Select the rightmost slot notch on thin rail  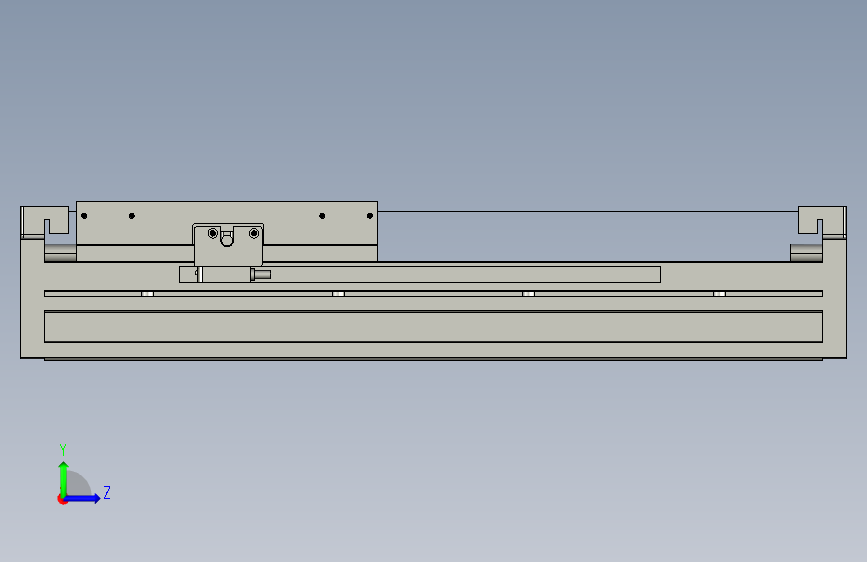(719, 294)
